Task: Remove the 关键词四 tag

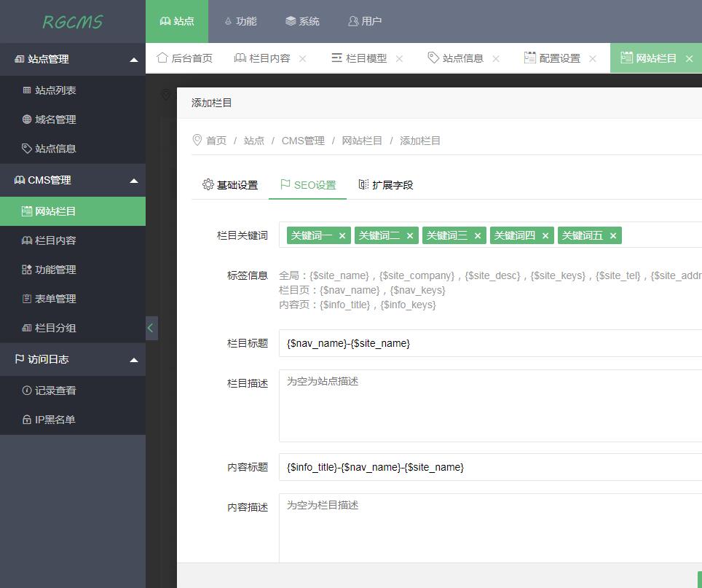Action: [545, 235]
